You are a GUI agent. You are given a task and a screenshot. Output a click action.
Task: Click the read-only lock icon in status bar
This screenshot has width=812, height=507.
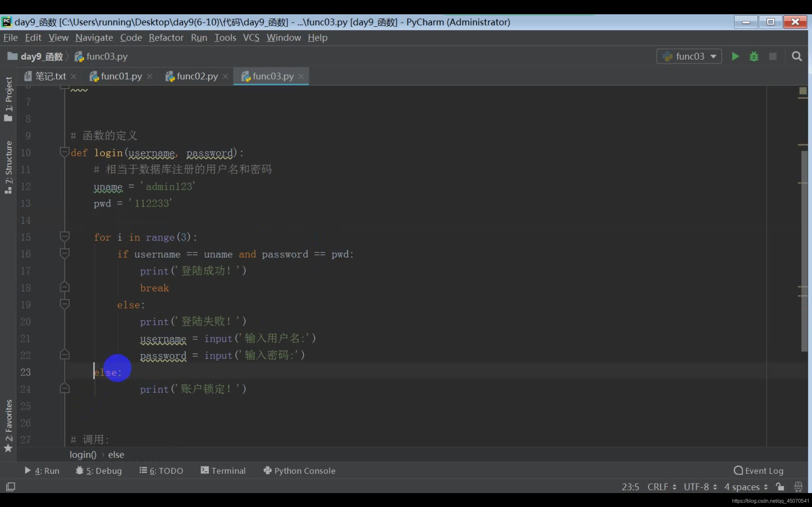tap(780, 486)
